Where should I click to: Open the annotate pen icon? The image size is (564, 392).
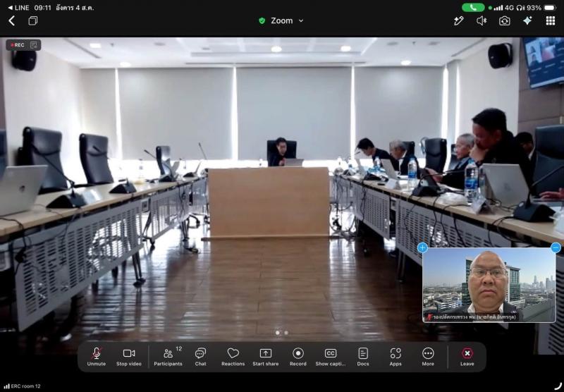pyautogui.click(x=458, y=21)
